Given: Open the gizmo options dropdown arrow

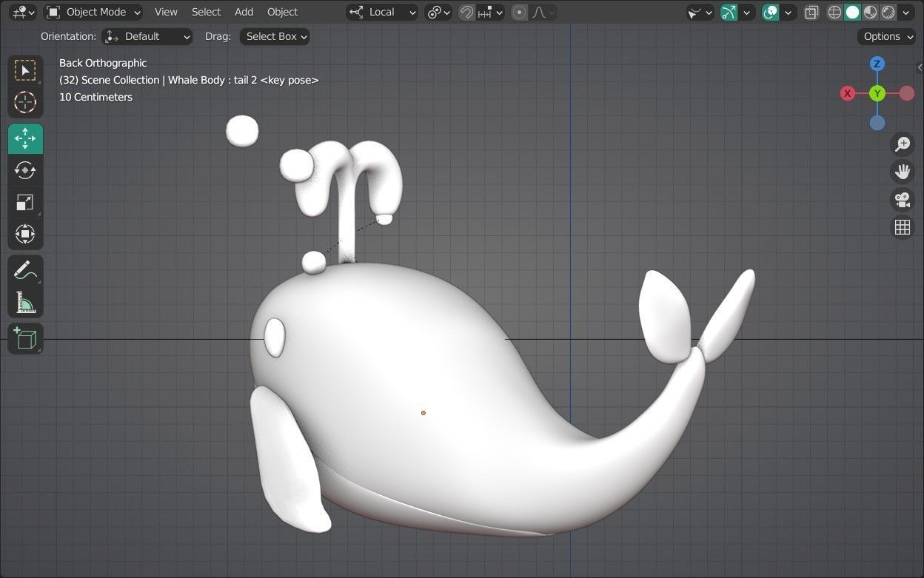Looking at the screenshot, I should (747, 12).
